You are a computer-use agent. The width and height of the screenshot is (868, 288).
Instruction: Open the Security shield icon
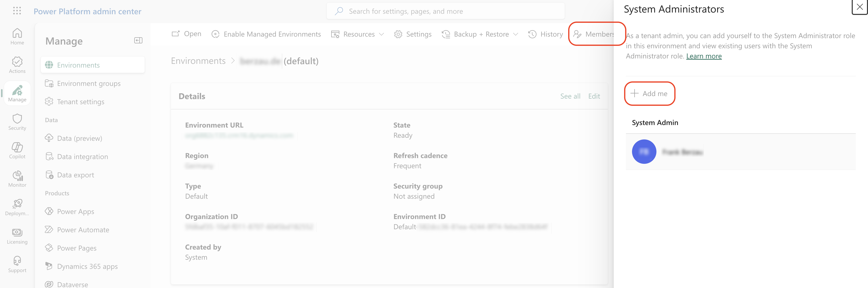(17, 122)
